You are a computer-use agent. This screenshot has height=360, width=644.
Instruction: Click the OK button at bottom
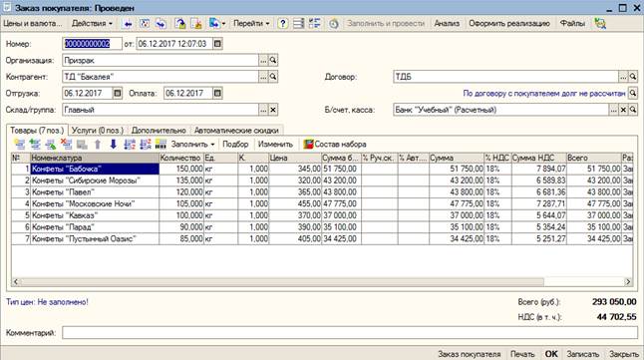click(x=551, y=354)
